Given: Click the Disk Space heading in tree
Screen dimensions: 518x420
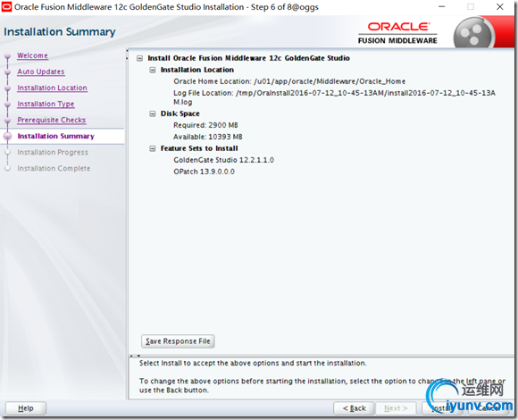Looking at the screenshot, I should [x=180, y=113].
